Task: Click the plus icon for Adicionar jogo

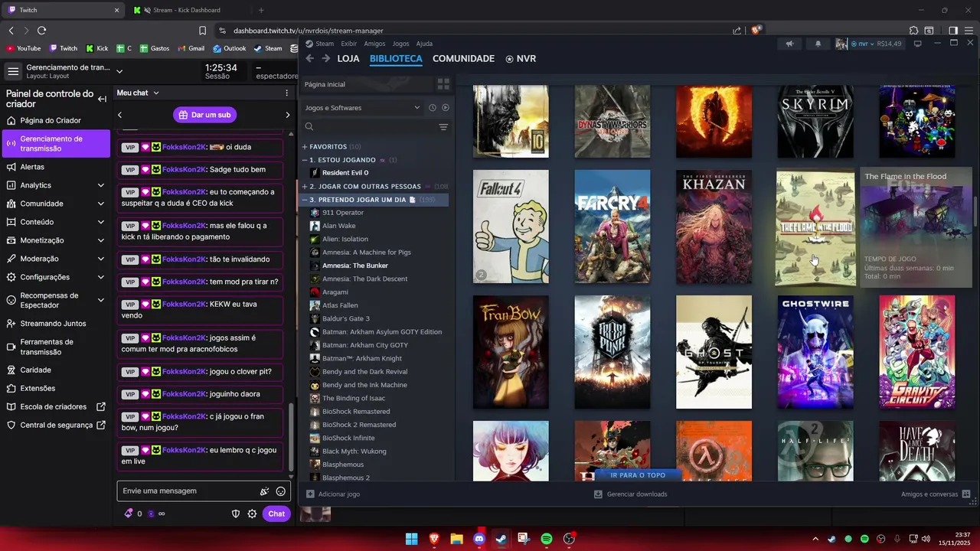Action: click(x=310, y=494)
